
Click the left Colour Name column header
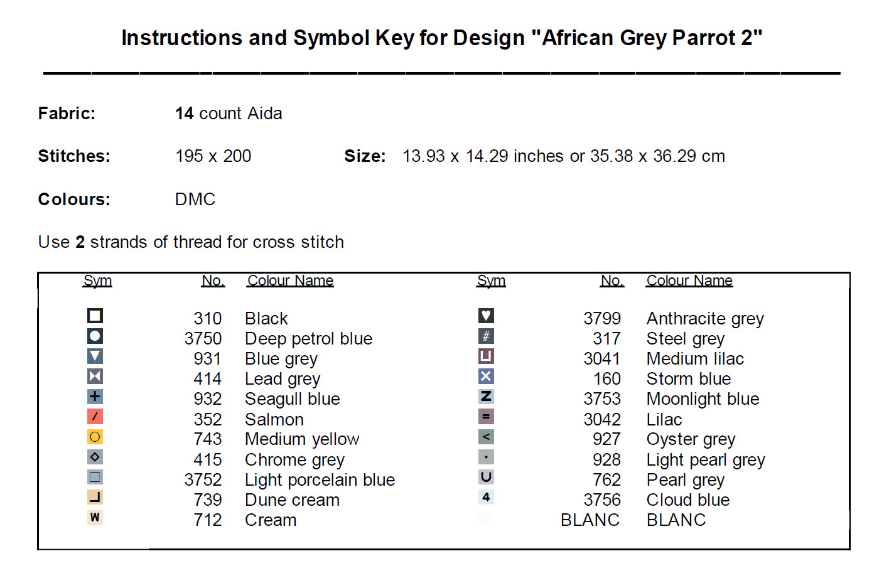click(x=290, y=281)
